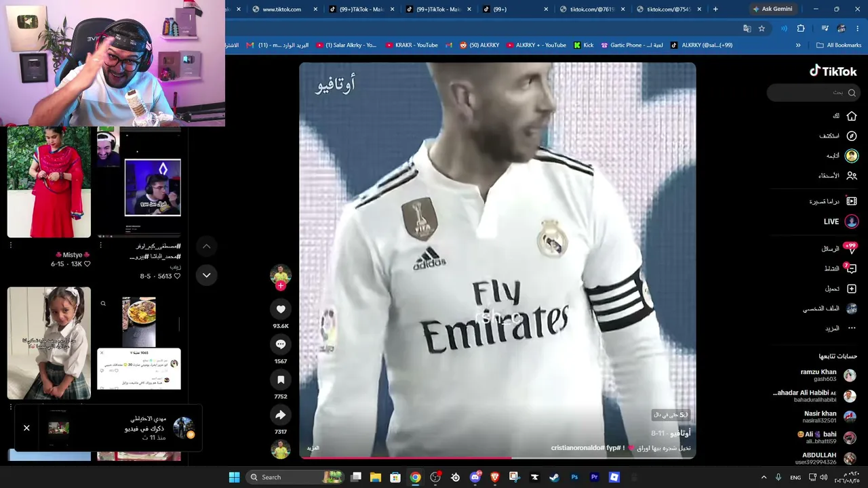The height and width of the screenshot is (488, 868).
Task: Switch to the tab titled (99+)
Action: click(x=515, y=9)
